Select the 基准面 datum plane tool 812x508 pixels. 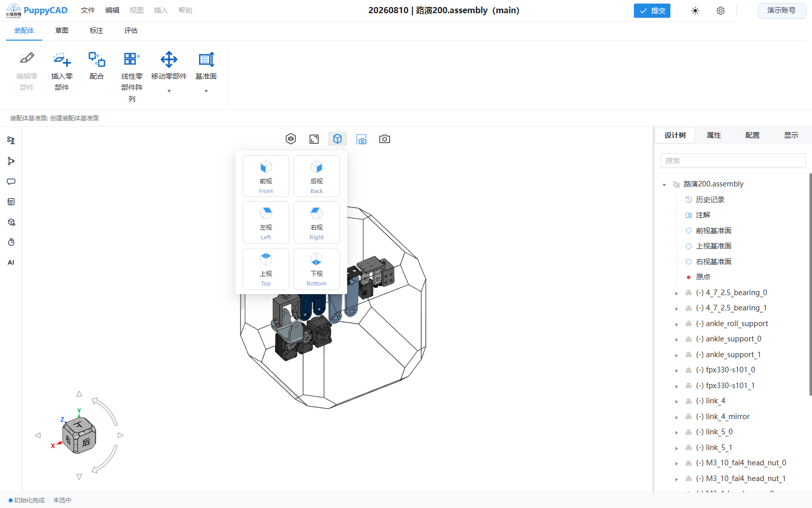pos(206,66)
